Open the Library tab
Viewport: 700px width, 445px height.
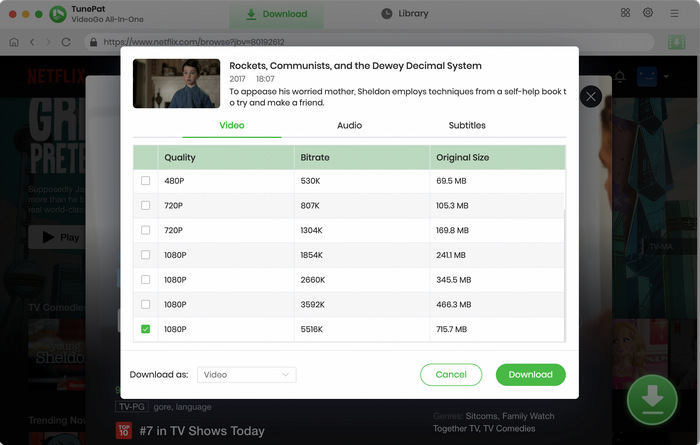(405, 14)
